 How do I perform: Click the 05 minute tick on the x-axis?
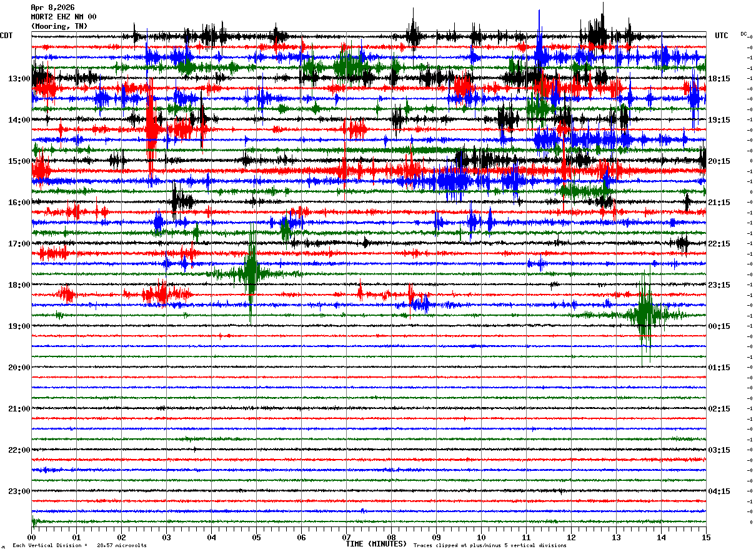coord(256,538)
